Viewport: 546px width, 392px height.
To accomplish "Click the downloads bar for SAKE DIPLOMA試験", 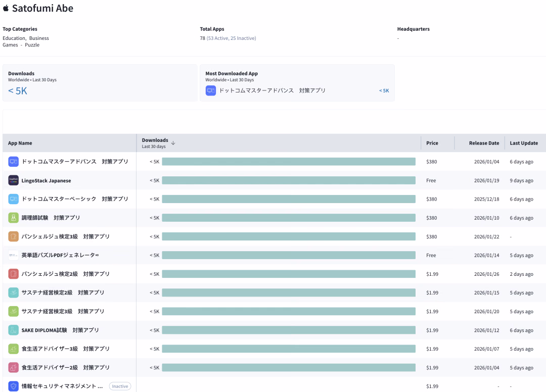I will pyautogui.click(x=289, y=330).
